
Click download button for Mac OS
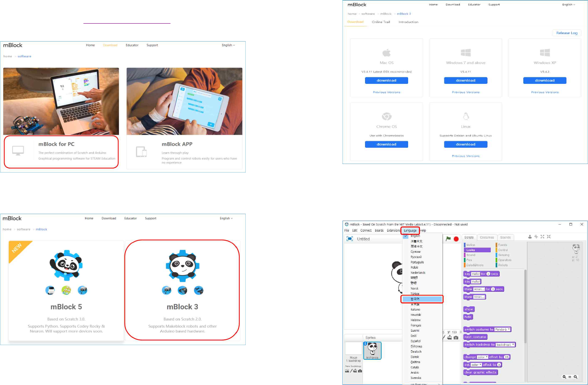[x=387, y=81]
